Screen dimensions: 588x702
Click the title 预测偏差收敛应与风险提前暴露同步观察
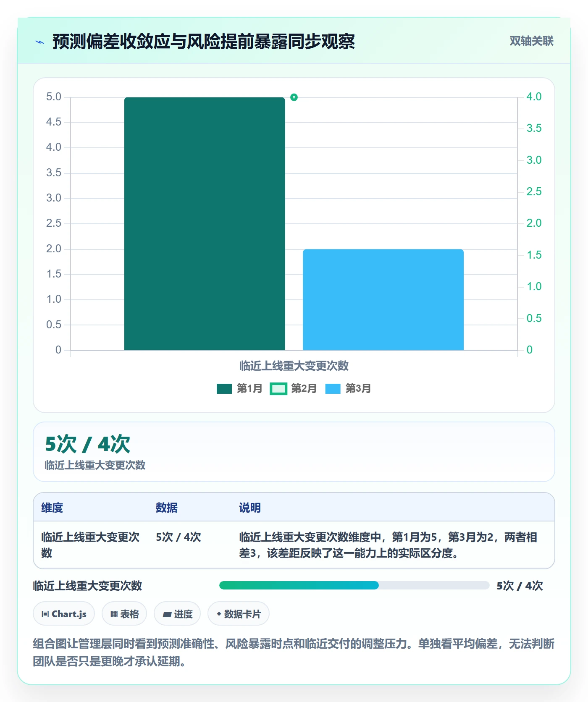point(204,42)
